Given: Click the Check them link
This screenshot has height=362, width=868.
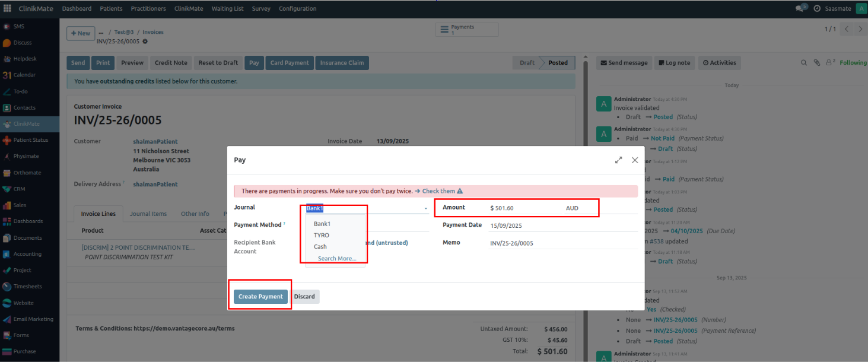Looking at the screenshot, I should 438,191.
